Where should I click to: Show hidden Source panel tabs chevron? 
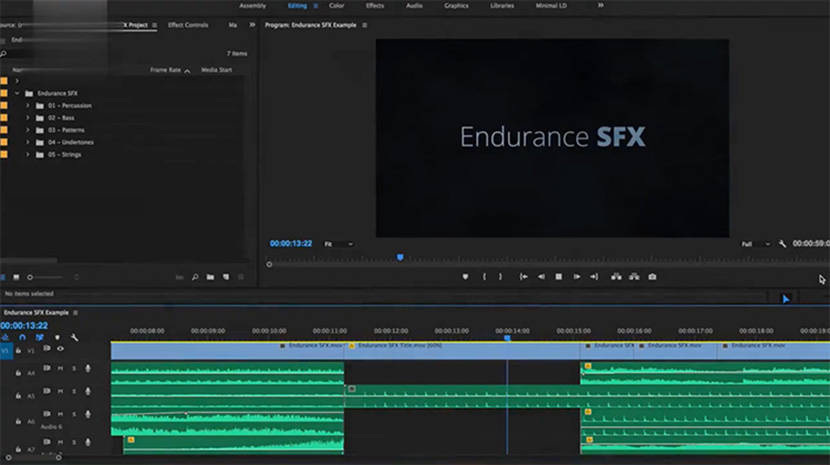252,25
